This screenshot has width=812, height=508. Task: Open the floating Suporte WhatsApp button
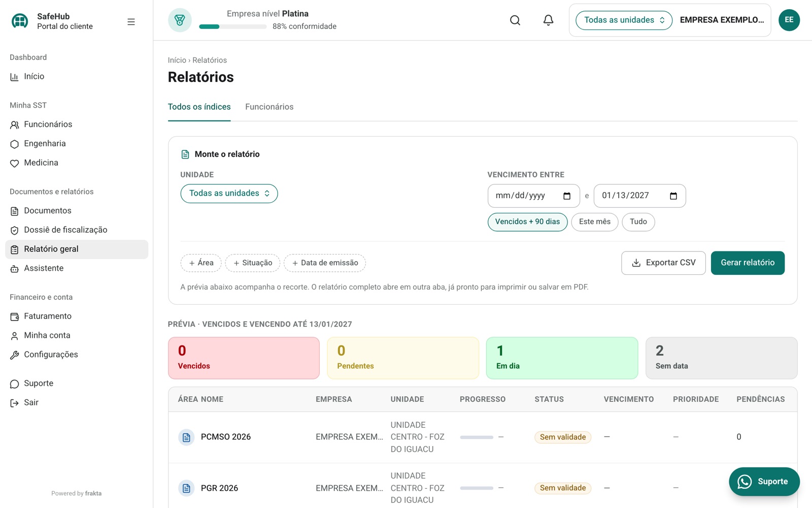click(764, 482)
